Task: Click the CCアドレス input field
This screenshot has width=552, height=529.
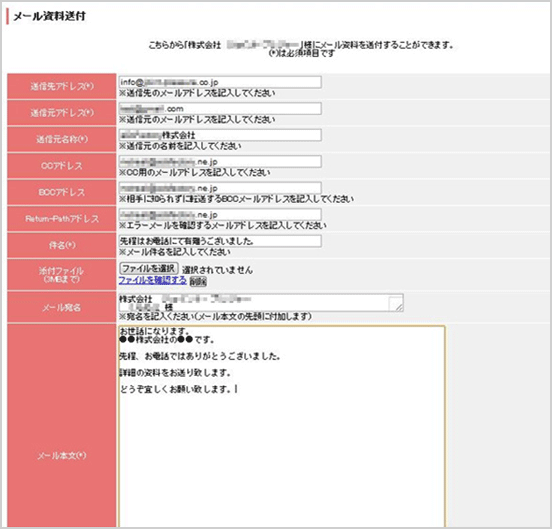Action: pos(220,162)
